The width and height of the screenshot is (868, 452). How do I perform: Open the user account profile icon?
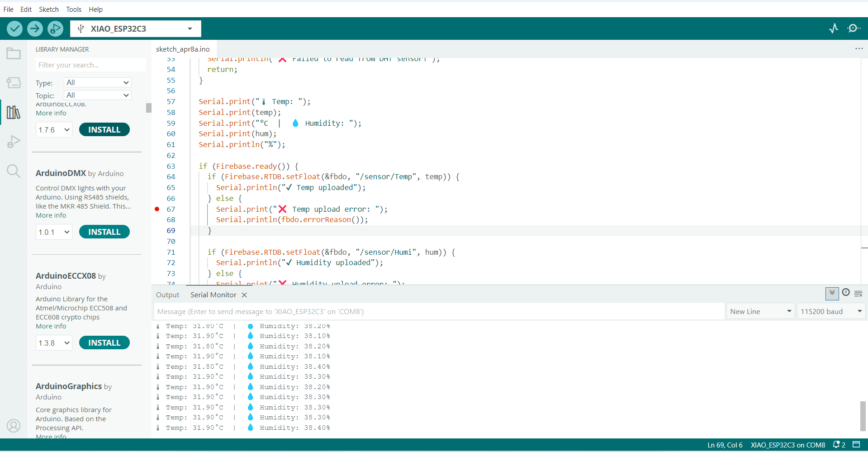[x=14, y=426]
